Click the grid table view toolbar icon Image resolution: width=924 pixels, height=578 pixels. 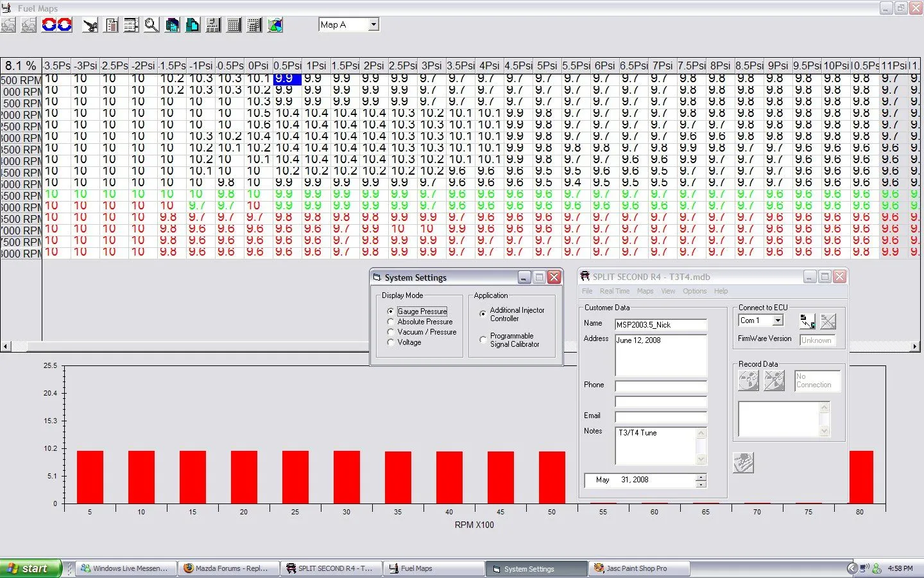coord(234,25)
